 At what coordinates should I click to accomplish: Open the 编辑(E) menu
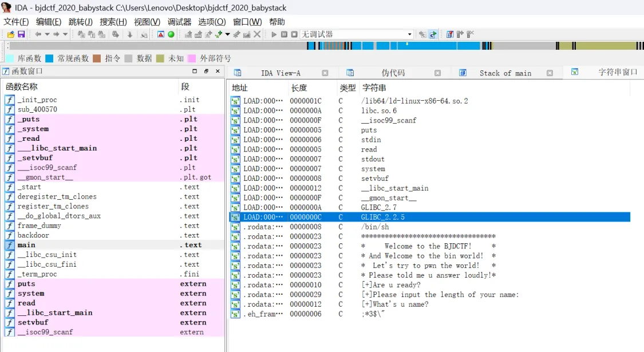coord(49,22)
